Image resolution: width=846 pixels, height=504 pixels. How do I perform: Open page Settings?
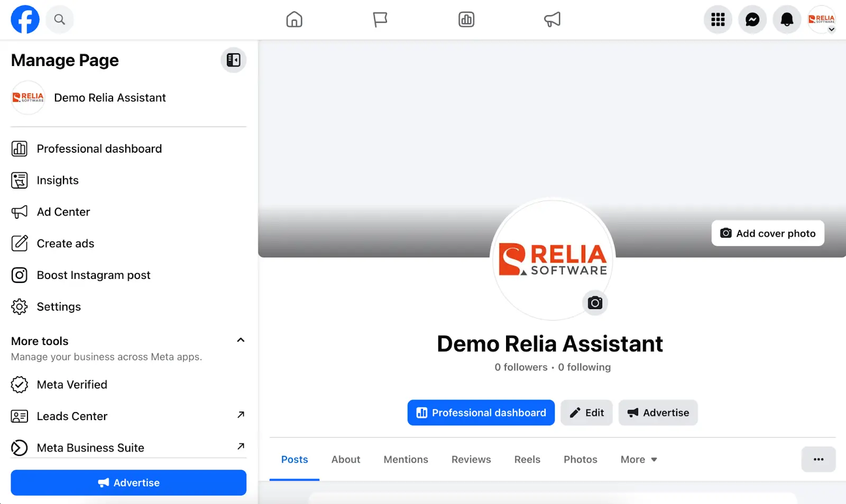click(59, 306)
